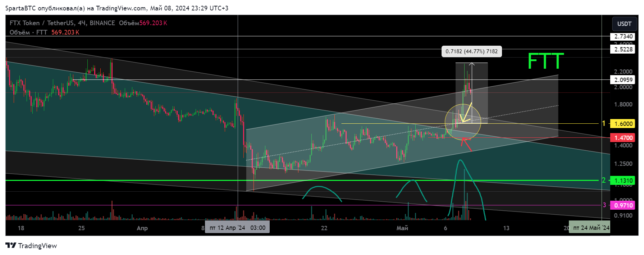
Task: Click the 0.9100 price scale value
Action: pos(623,215)
